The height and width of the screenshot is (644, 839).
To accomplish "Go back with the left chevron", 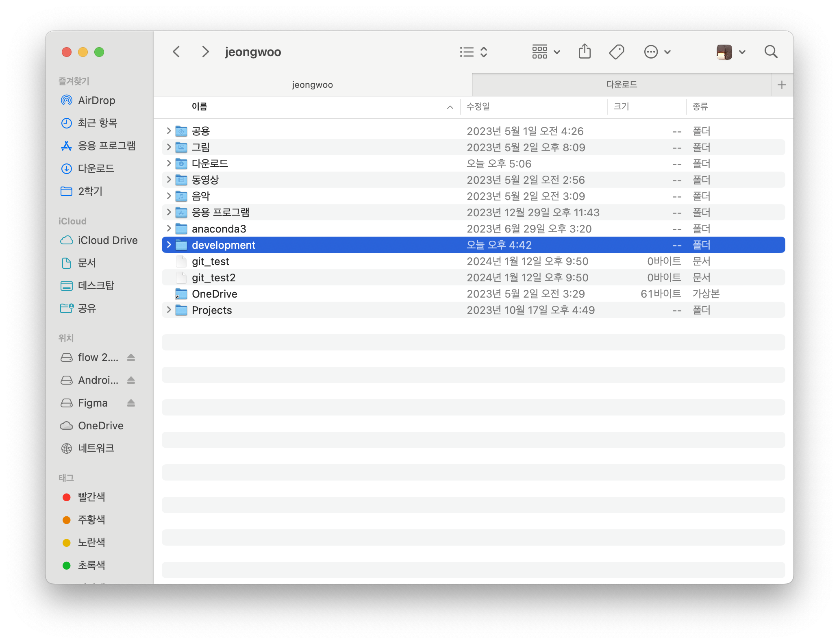I will coord(176,52).
